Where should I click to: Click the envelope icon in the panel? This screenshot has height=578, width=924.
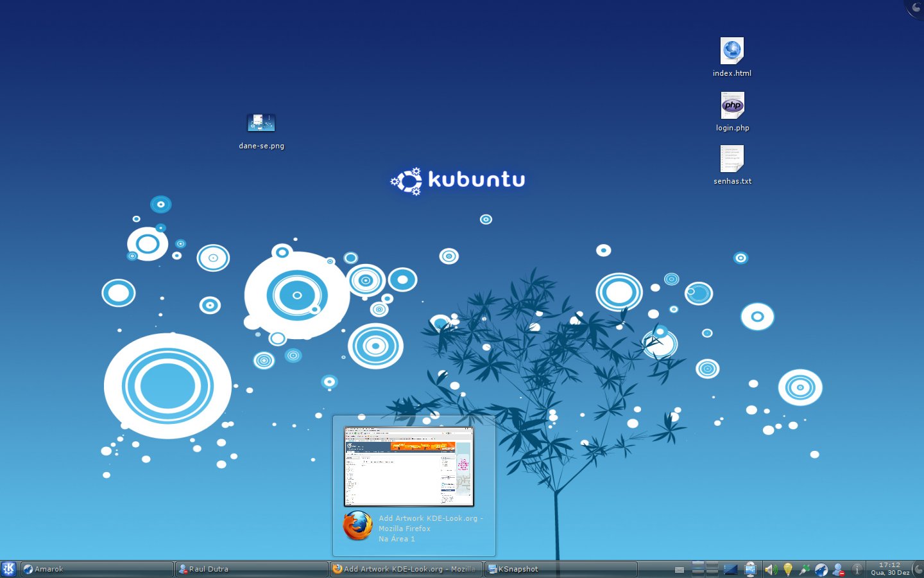click(680, 570)
